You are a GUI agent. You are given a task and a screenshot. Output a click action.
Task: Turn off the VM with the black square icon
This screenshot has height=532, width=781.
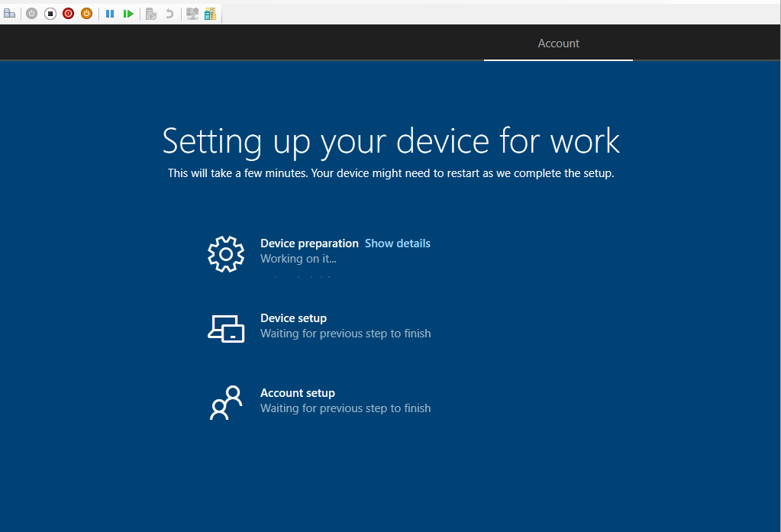pyautogui.click(x=50, y=14)
